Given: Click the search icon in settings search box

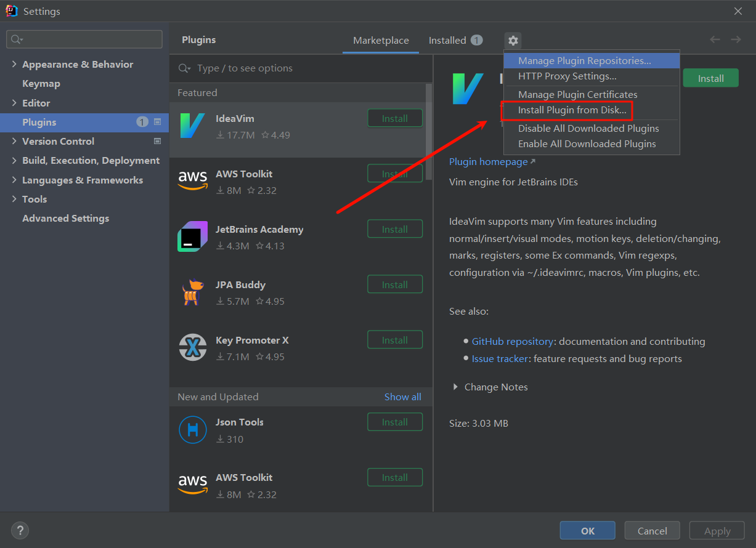Looking at the screenshot, I should tap(17, 39).
